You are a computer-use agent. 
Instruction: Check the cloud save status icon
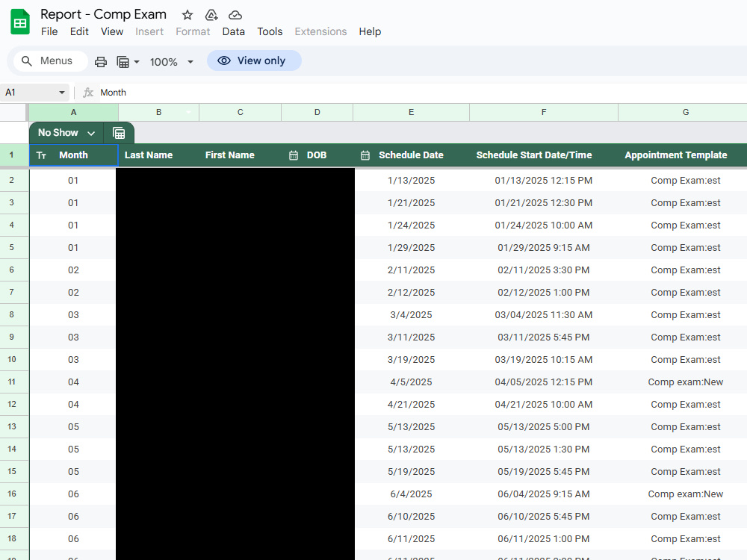click(x=235, y=15)
